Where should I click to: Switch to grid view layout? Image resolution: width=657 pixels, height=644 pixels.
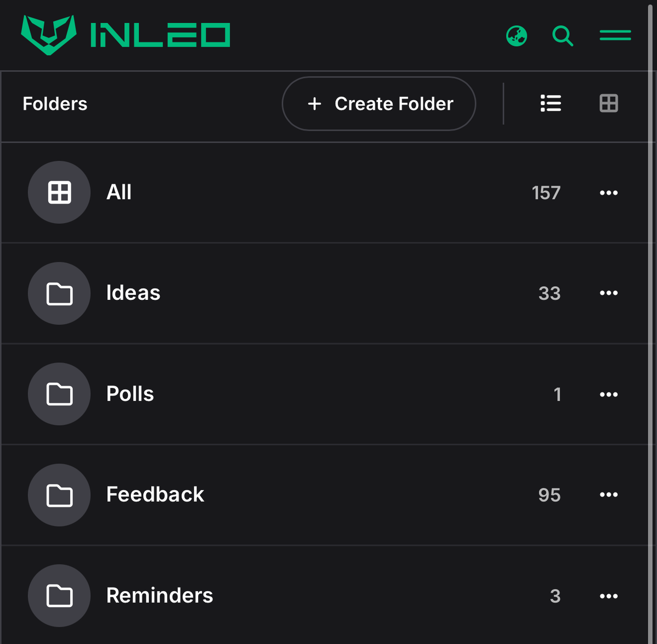(609, 104)
